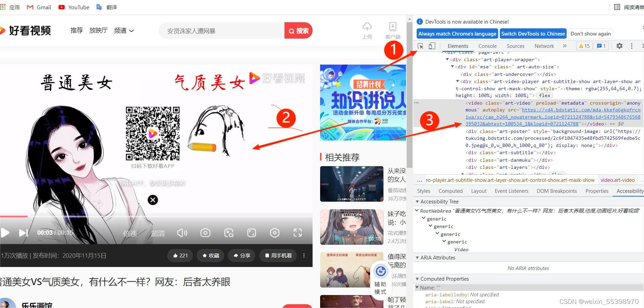The image size is (644, 308).
Task: Mute the video with the volume icon
Action: (x=182, y=233)
